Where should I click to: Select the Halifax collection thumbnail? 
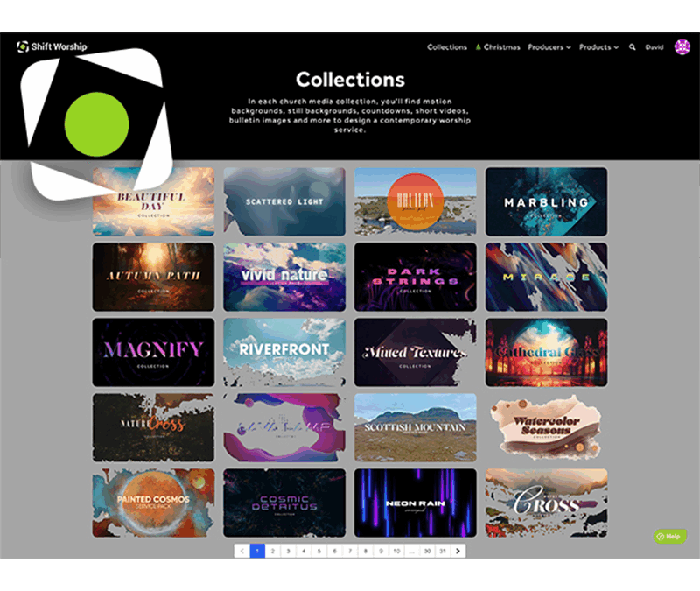pos(415,201)
